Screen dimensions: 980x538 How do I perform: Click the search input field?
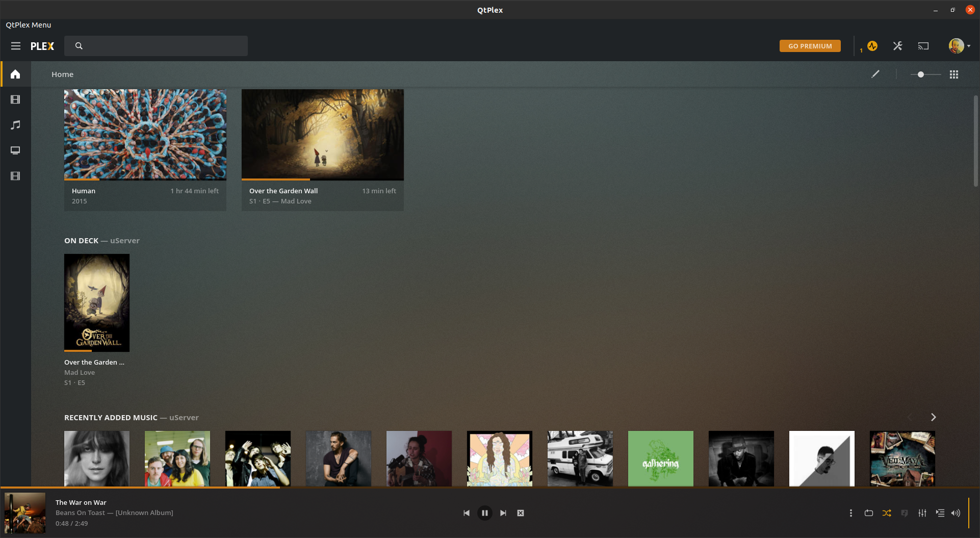[156, 46]
